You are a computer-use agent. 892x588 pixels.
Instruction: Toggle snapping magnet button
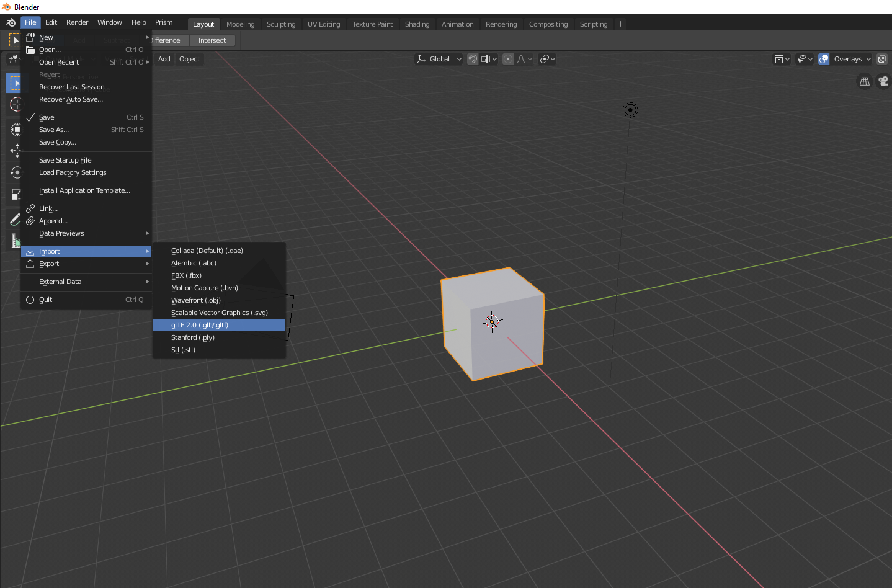click(x=473, y=59)
